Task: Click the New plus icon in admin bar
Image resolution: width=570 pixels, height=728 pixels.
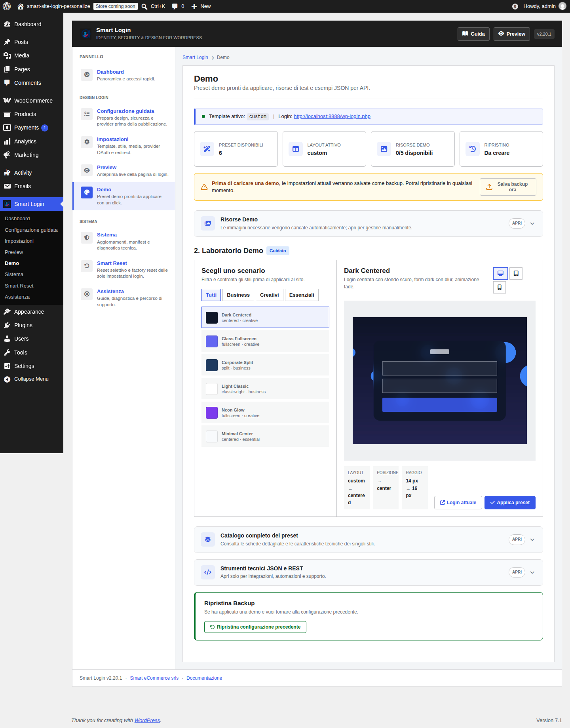Action: coord(194,6)
